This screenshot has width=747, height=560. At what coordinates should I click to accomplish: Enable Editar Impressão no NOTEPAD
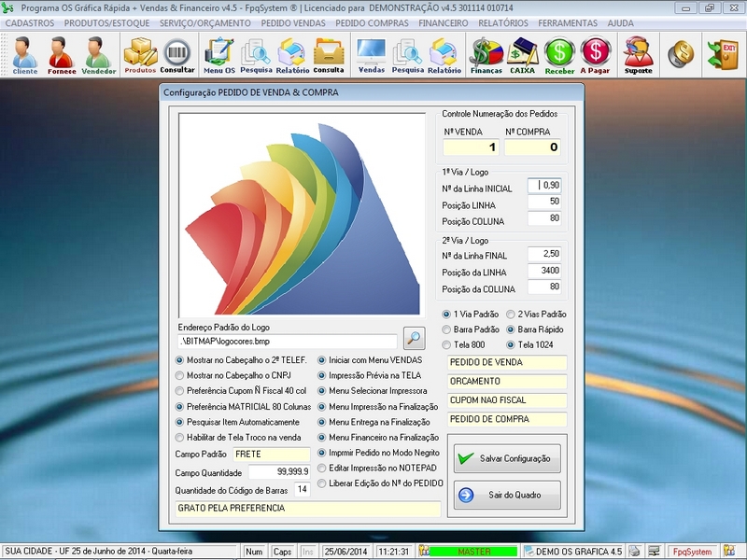(322, 468)
